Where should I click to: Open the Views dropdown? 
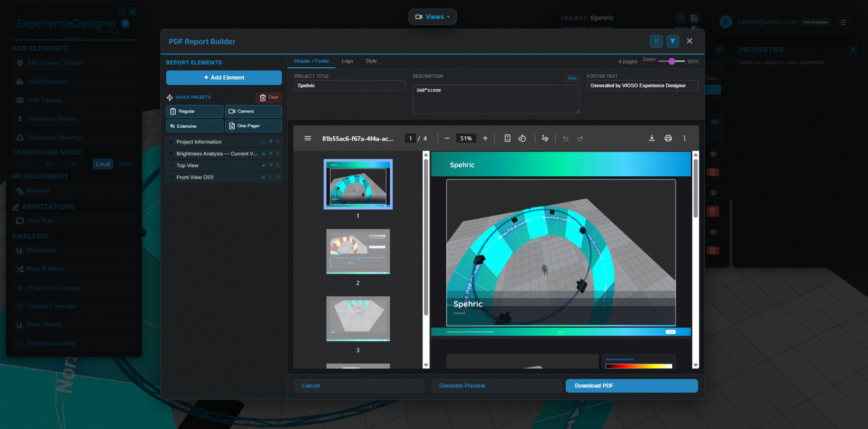coord(432,17)
